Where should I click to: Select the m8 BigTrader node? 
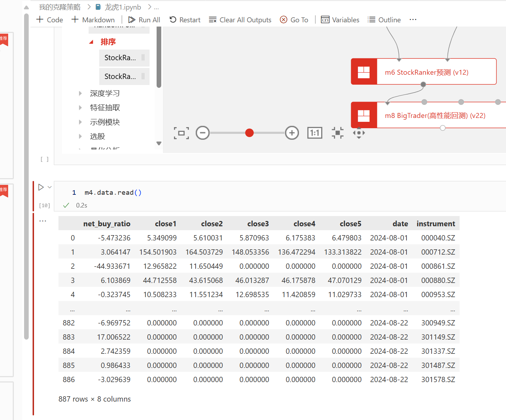(435, 115)
